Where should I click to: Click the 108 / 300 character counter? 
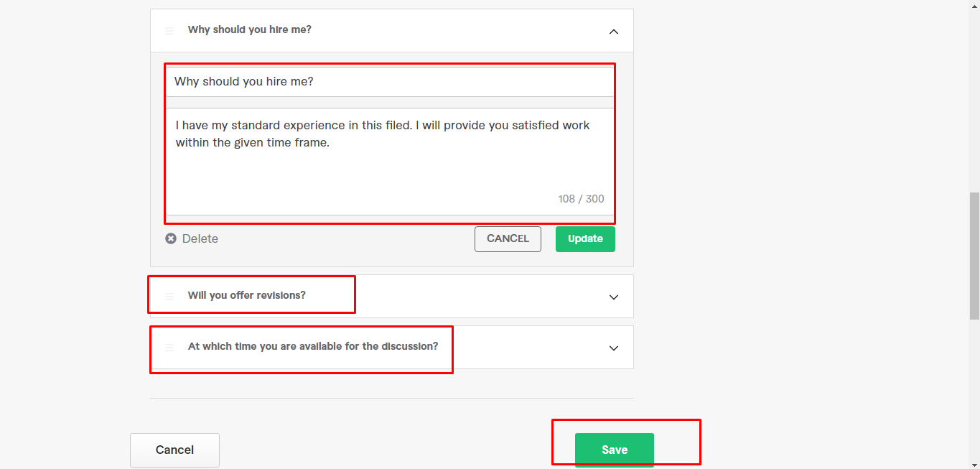581,199
